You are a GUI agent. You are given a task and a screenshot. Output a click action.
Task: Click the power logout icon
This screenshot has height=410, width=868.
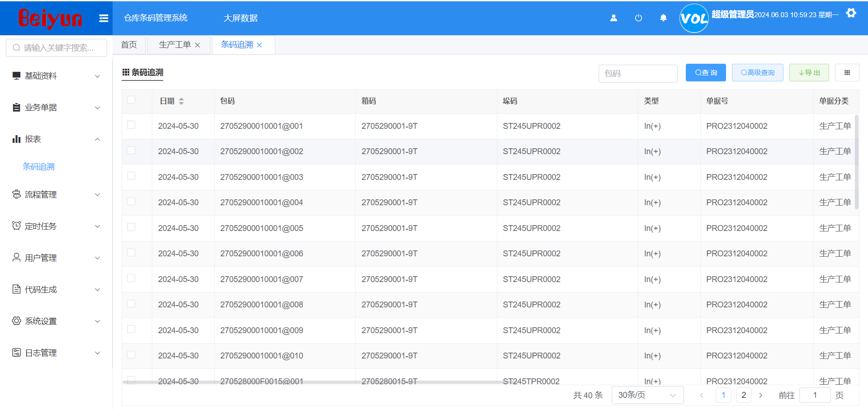[638, 18]
